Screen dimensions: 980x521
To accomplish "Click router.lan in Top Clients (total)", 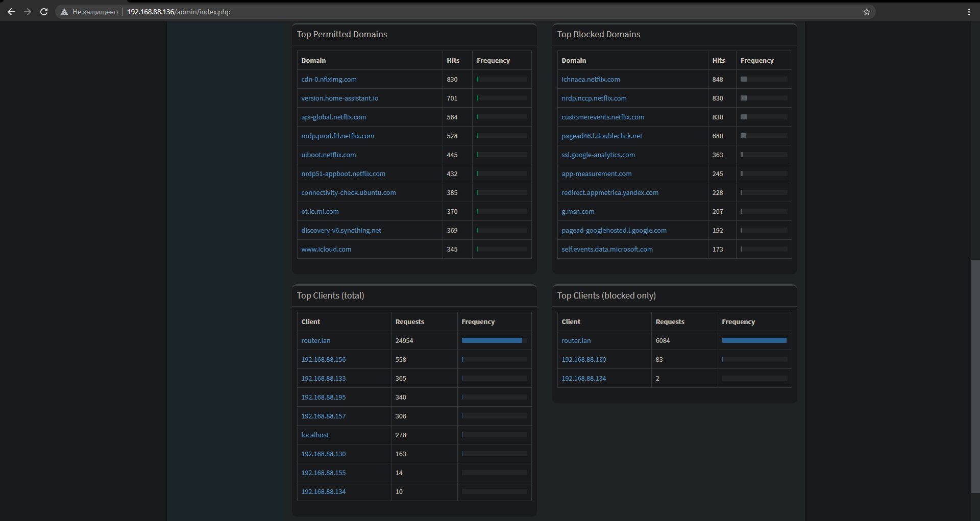I will coord(315,340).
